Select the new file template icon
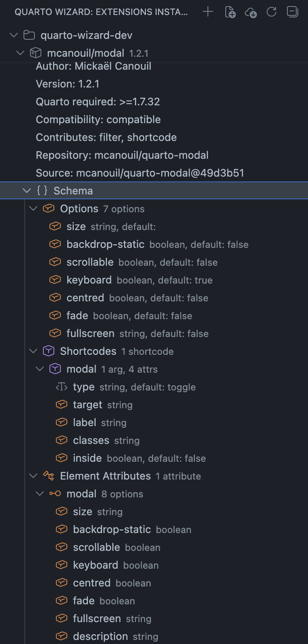Screen dimensions: 308x644 point(230,12)
